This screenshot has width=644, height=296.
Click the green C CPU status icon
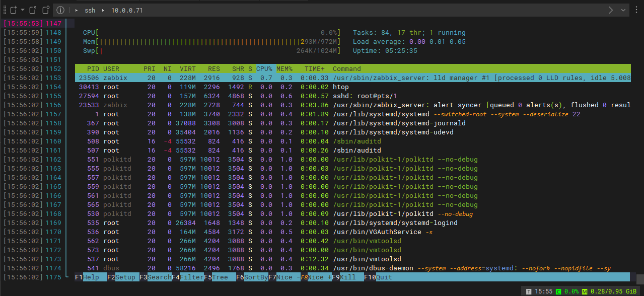(x=558, y=291)
